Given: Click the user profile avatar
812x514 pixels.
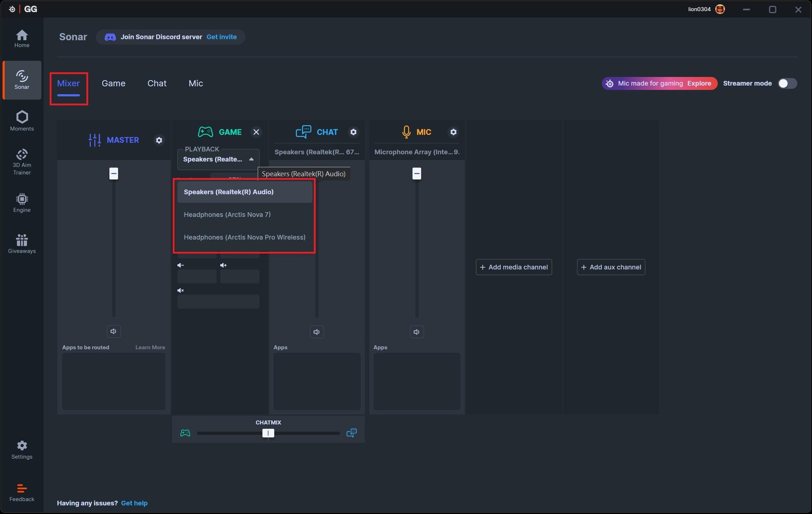Looking at the screenshot, I should (720, 9).
